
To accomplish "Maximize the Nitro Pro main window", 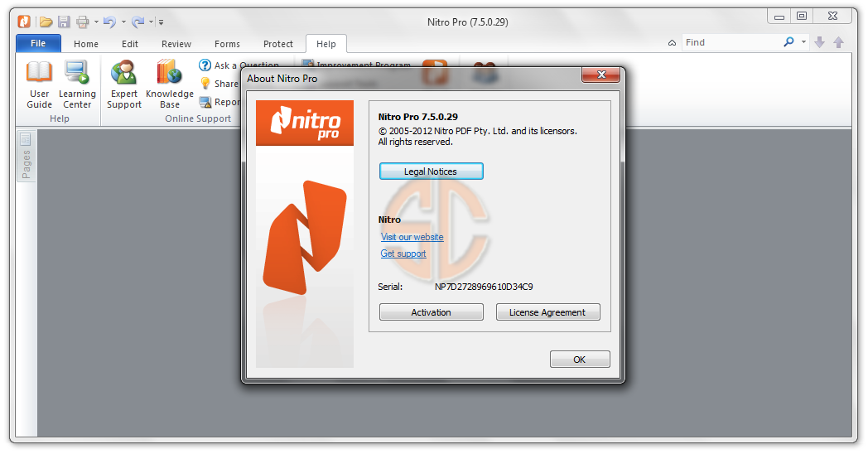I will (802, 17).
